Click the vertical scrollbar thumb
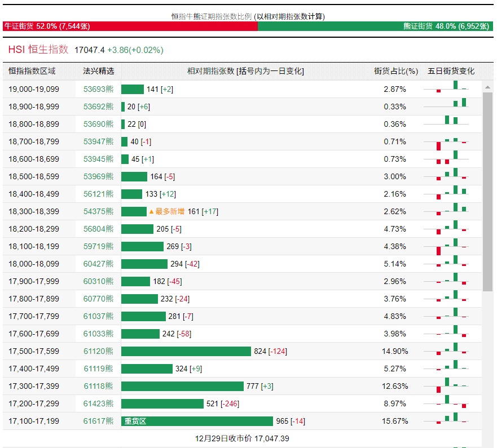Screen dimensions: 497x448 coord(488,192)
